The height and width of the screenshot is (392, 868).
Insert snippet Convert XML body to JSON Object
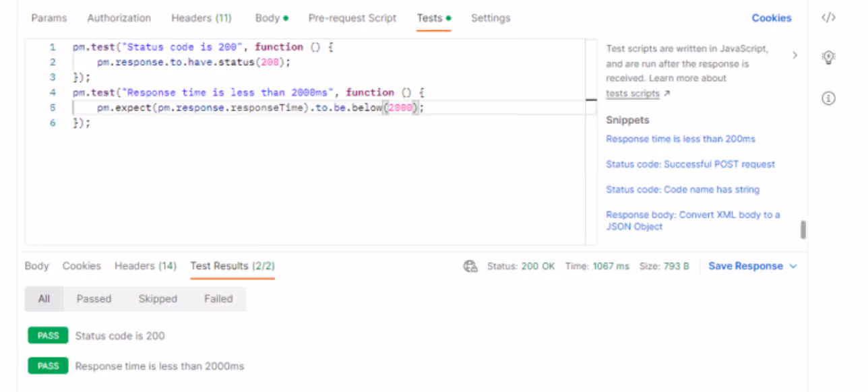693,221
